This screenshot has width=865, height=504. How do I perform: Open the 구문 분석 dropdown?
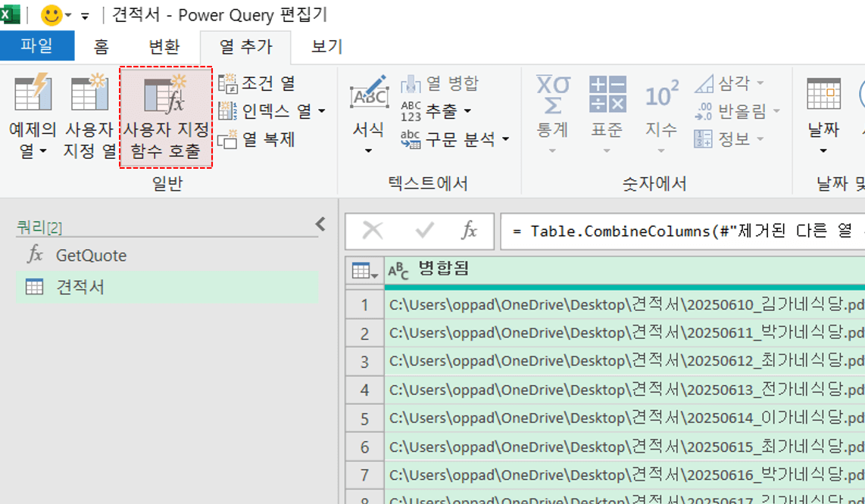(505, 139)
